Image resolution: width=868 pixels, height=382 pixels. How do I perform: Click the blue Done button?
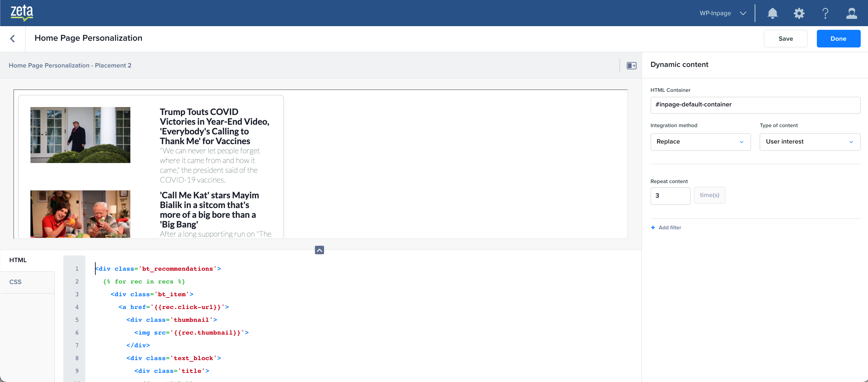[x=838, y=39]
